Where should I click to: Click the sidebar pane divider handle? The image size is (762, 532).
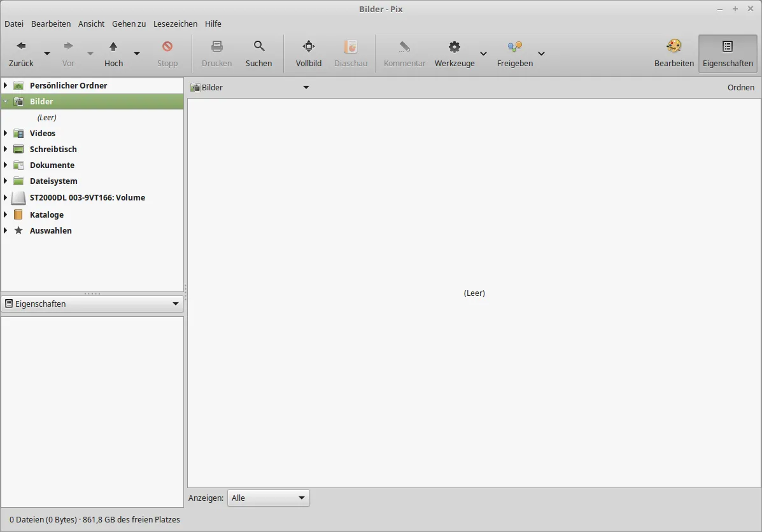(92, 293)
